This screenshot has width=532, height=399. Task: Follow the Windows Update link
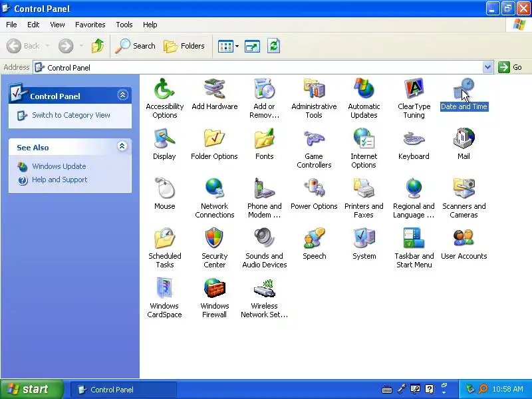coord(59,166)
